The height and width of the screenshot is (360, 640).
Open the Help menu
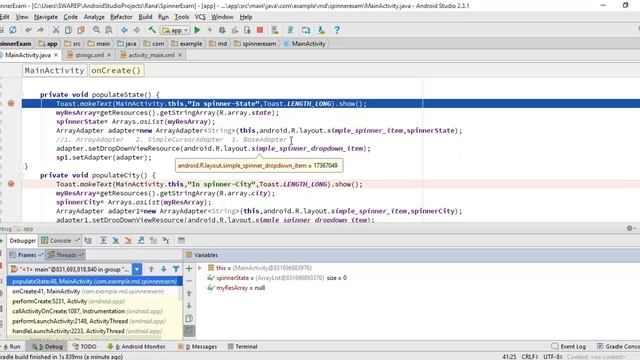pyautogui.click(x=246, y=17)
